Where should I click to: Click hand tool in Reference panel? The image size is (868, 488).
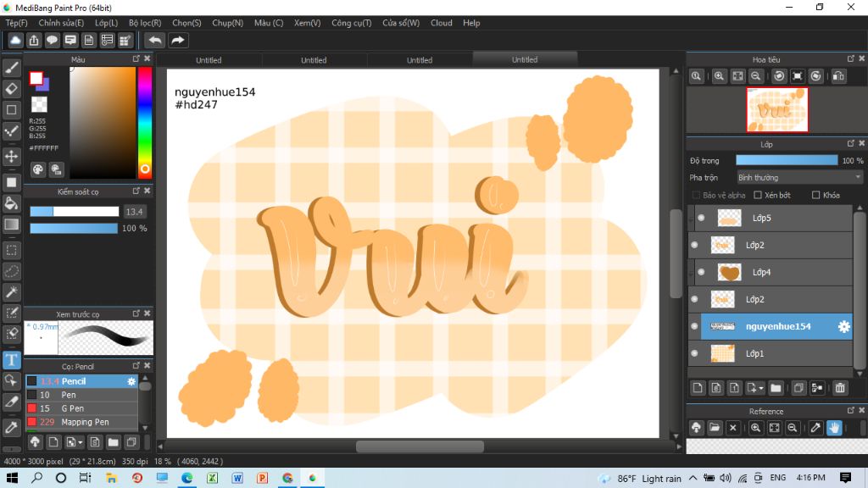[834, 428]
